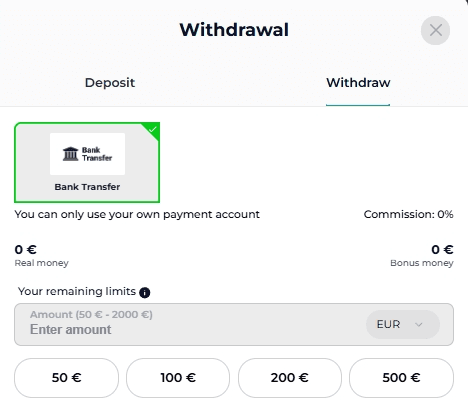The image size is (468, 415).
Task: Choose the 100 € quick amount
Action: click(x=178, y=378)
